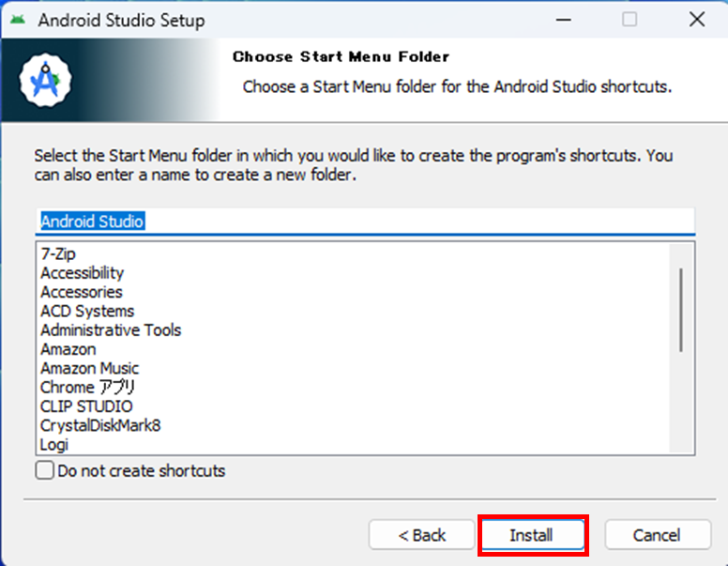Pick Administrative Tools in the list
Viewport: 728px width, 566px height.
(111, 330)
